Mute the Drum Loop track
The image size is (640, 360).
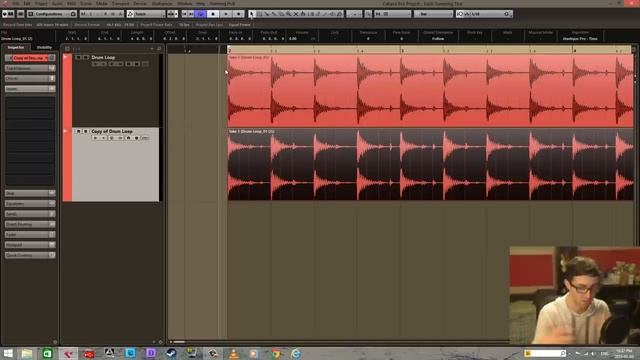[x=78, y=58]
